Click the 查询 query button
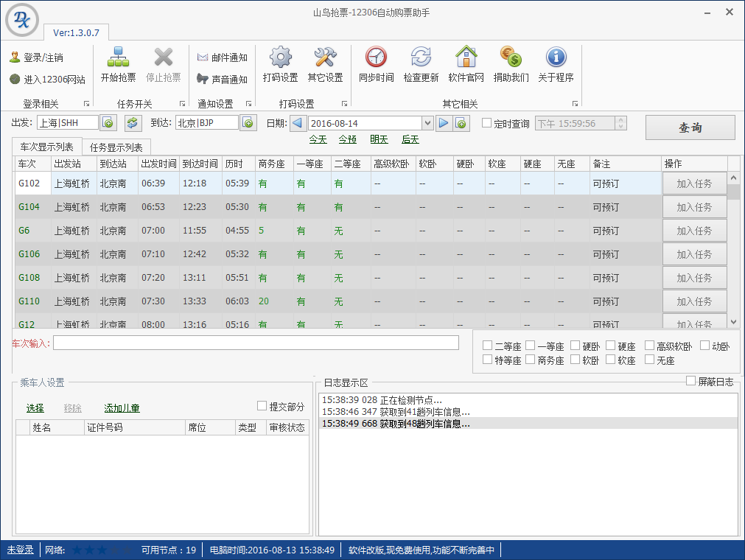Viewport: 745px width, 560px height. point(690,127)
